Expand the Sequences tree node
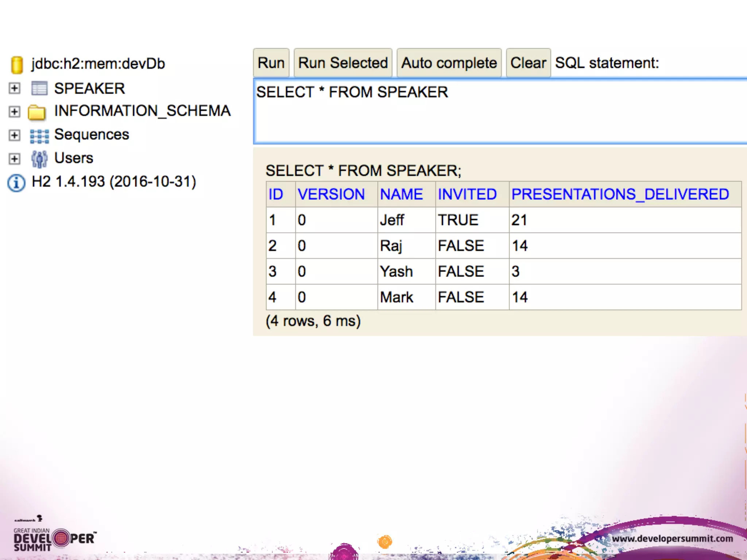Screen dimensions: 747x560 pyautogui.click(x=15, y=135)
